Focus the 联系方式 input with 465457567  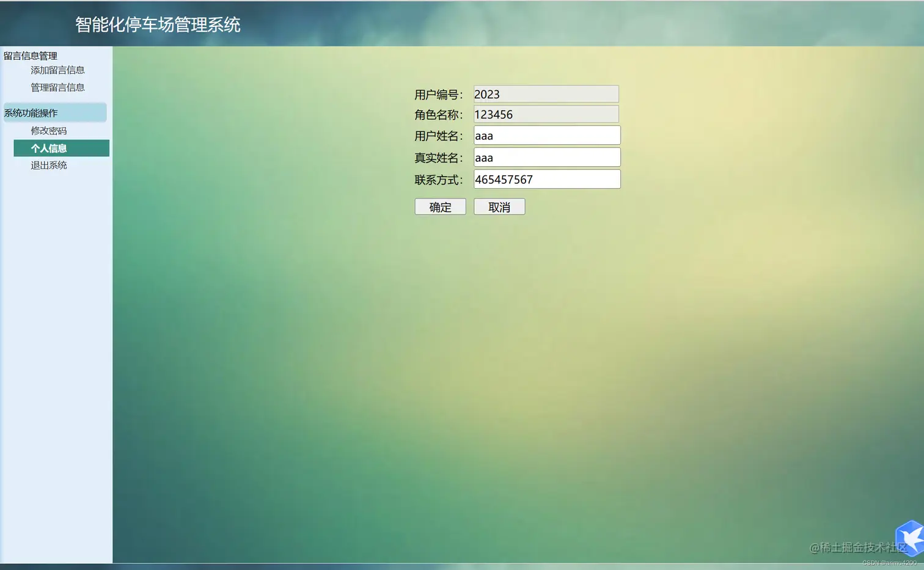547,179
